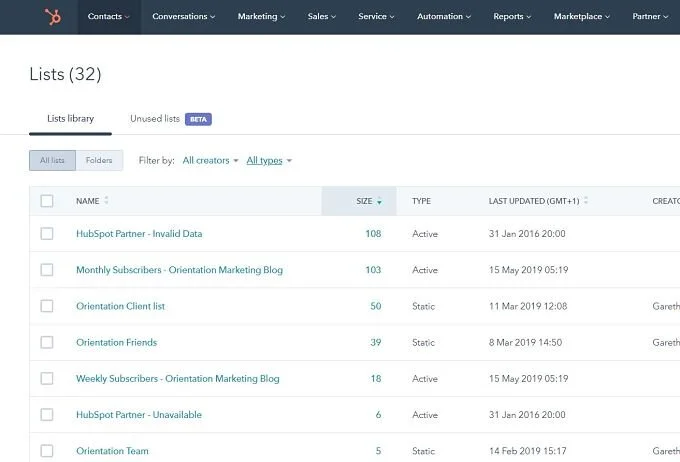This screenshot has width=680, height=462.
Task: Expand the Automation dropdown
Action: click(x=444, y=16)
